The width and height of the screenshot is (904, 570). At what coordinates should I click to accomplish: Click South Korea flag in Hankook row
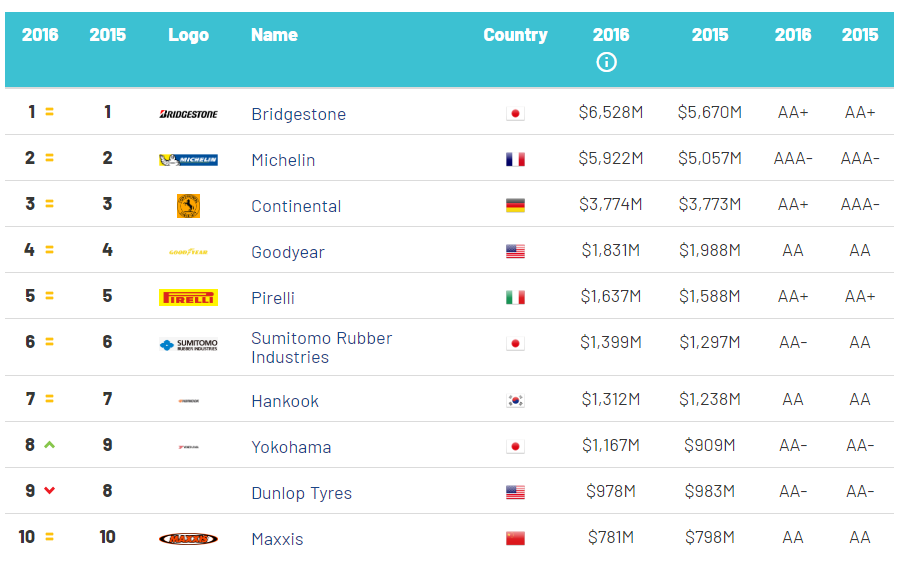(x=515, y=400)
